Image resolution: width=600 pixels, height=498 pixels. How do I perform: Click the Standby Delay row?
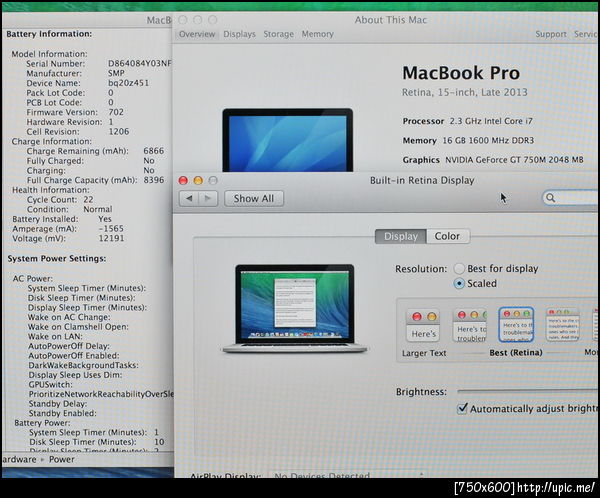pos(58,403)
